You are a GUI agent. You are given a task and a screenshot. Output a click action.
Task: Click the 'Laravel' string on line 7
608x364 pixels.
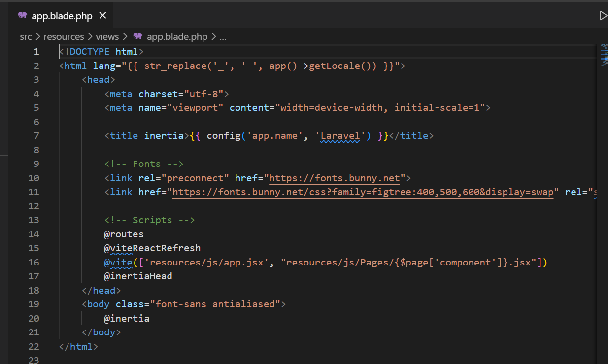[x=340, y=136]
